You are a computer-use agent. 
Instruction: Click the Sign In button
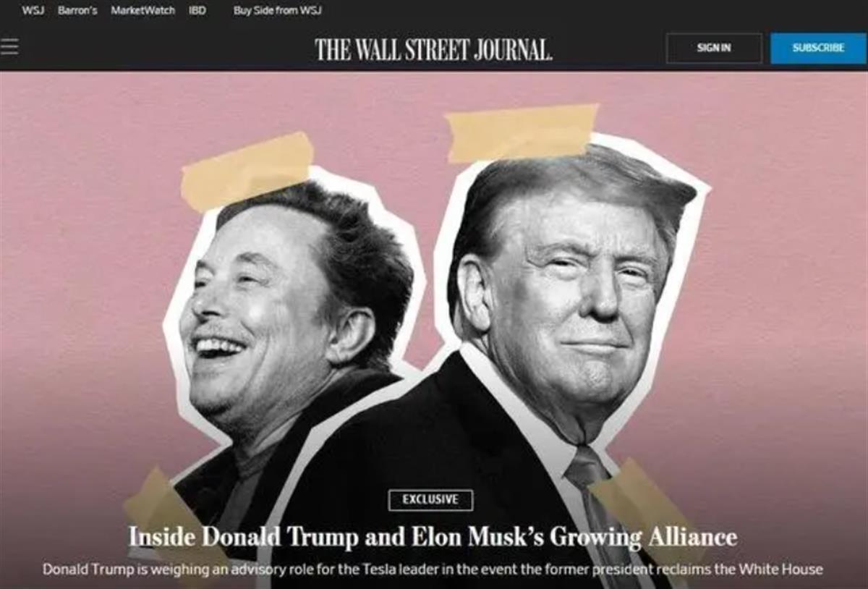coord(714,48)
